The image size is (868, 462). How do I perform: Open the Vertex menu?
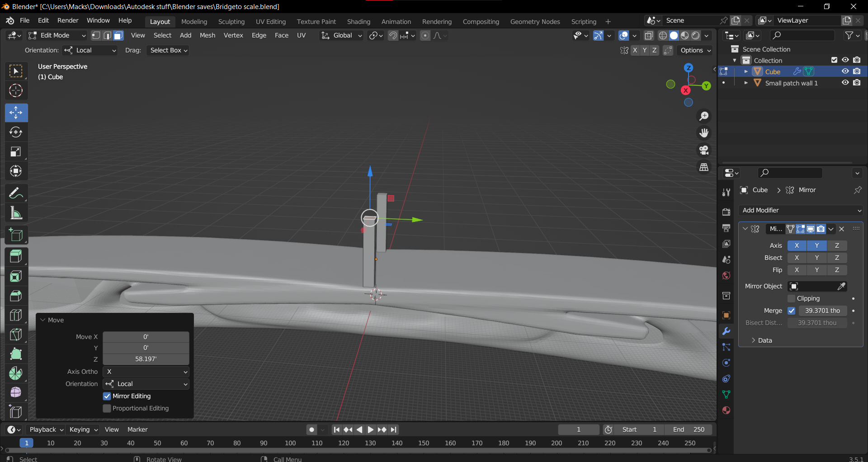(x=233, y=35)
